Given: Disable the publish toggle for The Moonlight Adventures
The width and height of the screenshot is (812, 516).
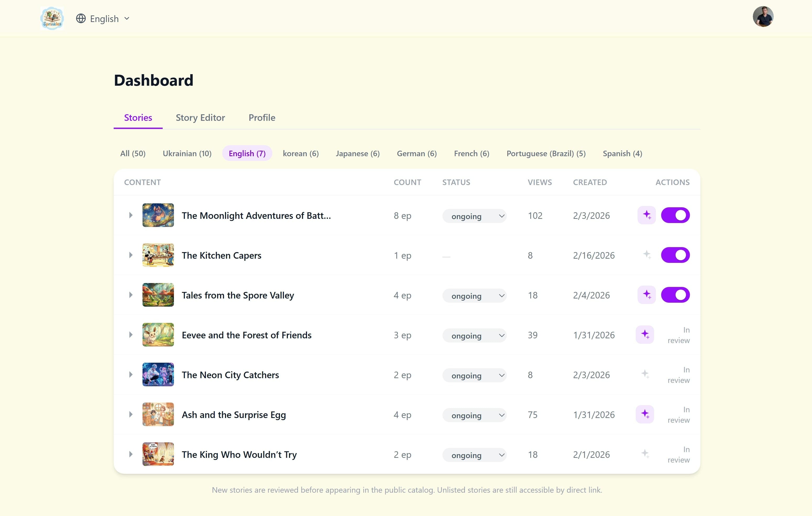Looking at the screenshot, I should click(x=675, y=215).
